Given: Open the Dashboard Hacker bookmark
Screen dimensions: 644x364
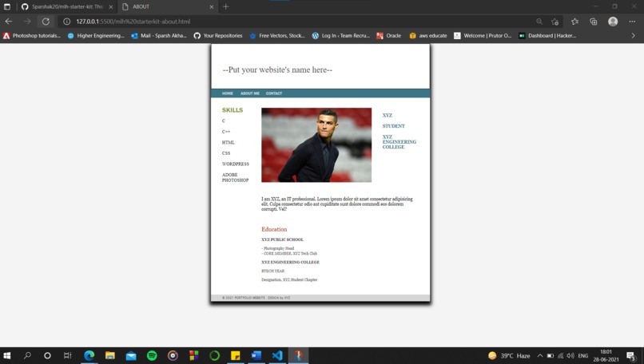Looking at the screenshot, I should pos(547,36).
